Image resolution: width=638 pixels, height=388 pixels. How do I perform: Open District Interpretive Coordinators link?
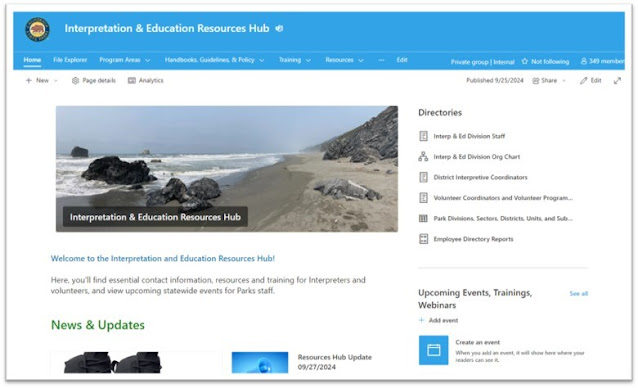pos(480,177)
